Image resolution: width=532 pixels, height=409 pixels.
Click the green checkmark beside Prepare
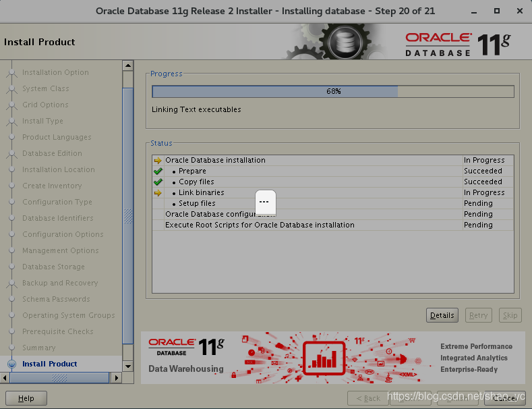(158, 171)
